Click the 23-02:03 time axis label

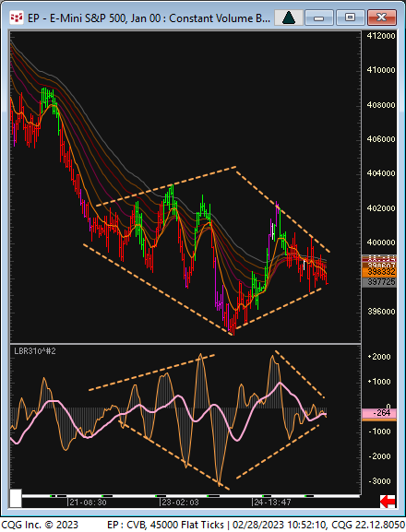[180, 502]
